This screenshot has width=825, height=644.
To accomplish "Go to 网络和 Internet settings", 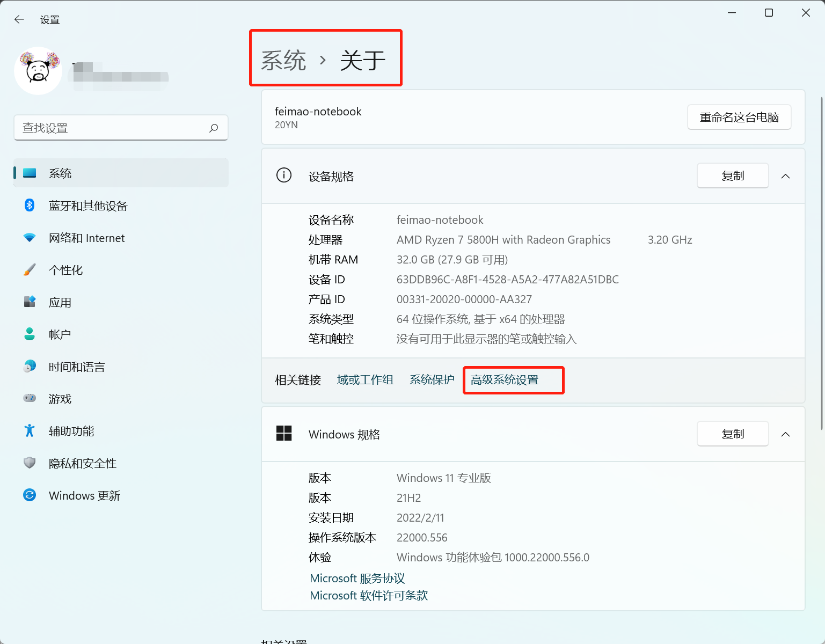I will tap(121, 238).
